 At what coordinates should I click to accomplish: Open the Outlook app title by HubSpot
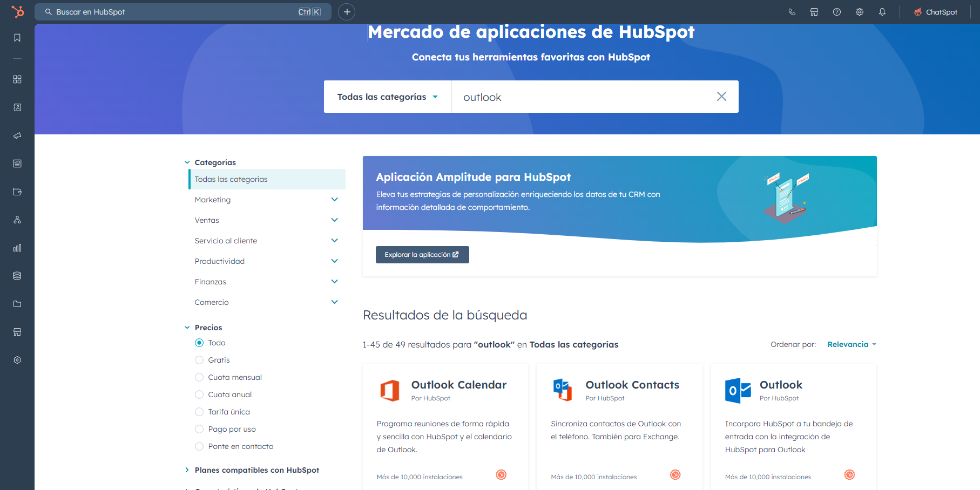coord(781,385)
